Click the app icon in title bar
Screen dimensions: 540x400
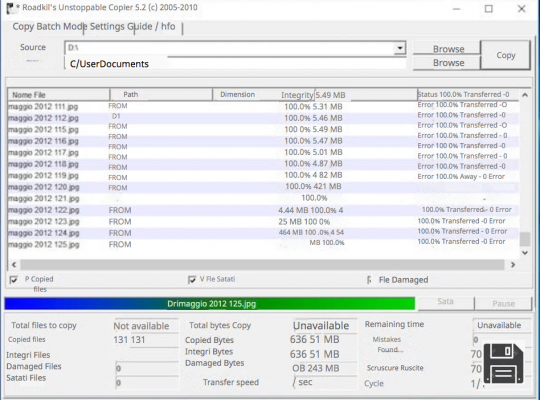[x=12, y=8]
